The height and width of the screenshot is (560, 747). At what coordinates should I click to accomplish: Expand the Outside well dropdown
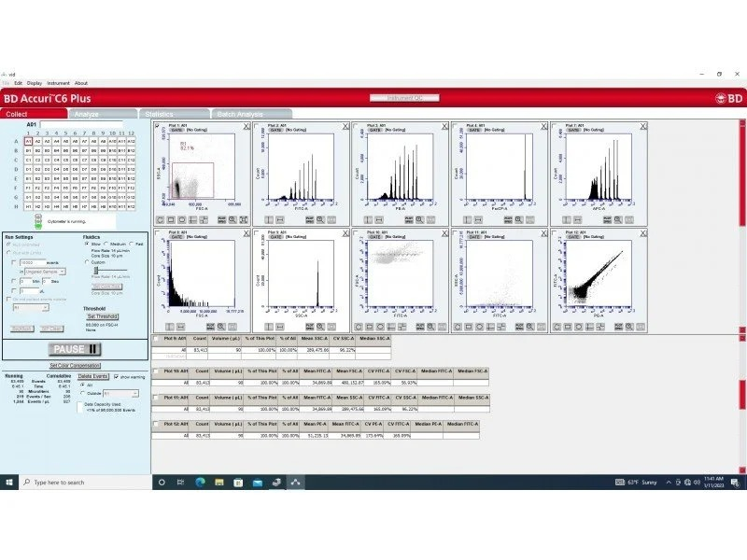[113, 393]
